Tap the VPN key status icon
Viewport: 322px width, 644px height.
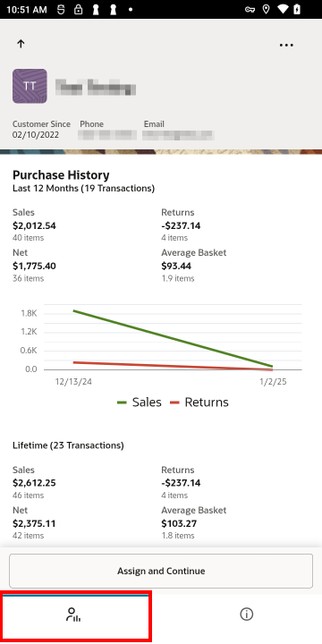tap(250, 10)
